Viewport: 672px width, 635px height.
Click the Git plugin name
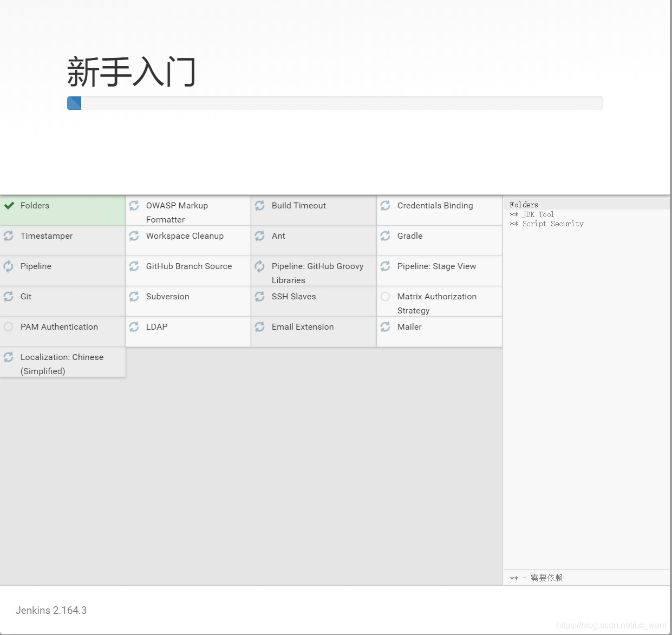pos(26,297)
